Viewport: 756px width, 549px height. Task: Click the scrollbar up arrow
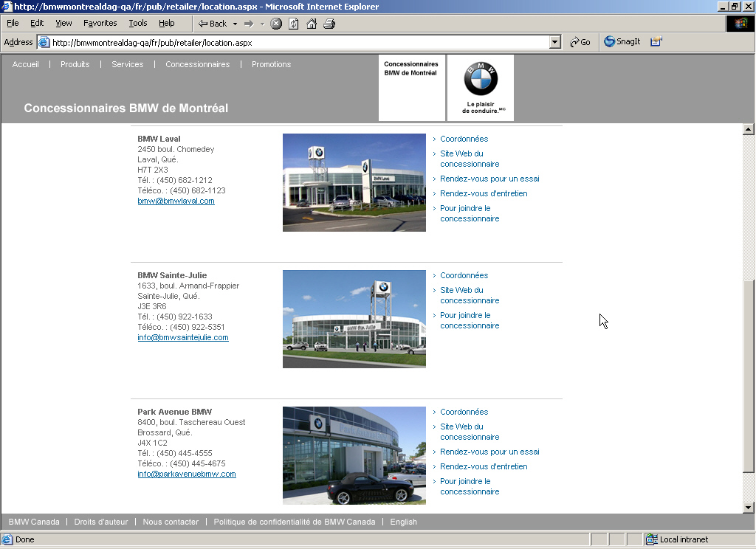tap(749, 128)
